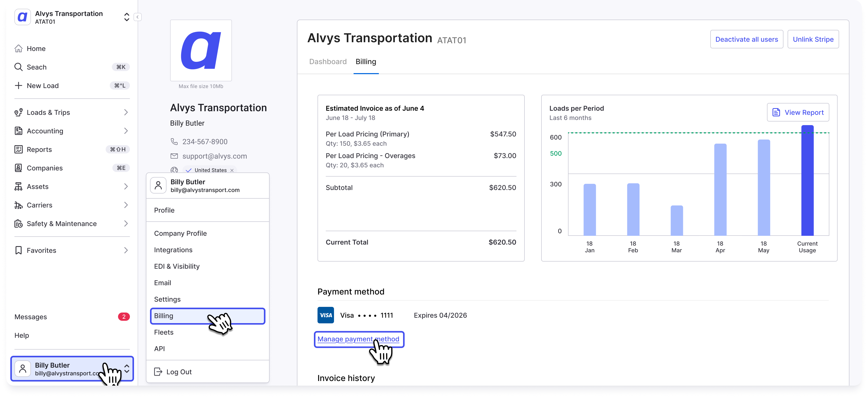868x398 pixels.
Task: Click the Loads & Trips map pin icon
Action: (x=19, y=112)
